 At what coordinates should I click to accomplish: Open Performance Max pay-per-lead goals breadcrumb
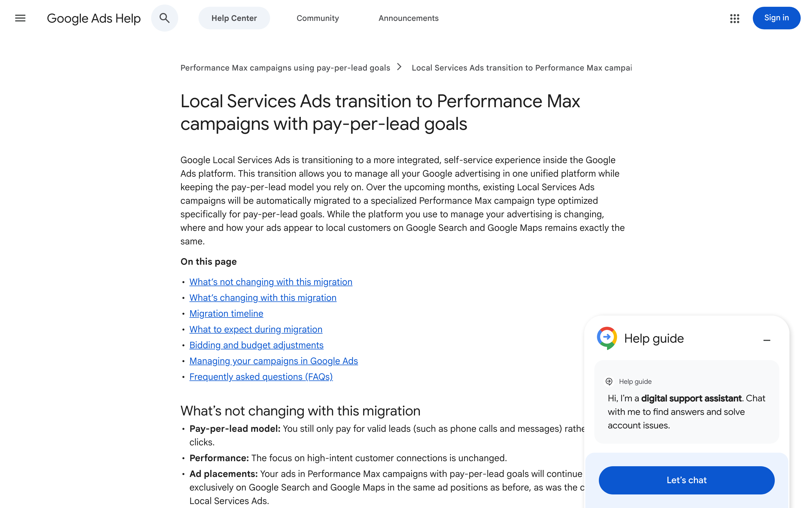(285, 68)
